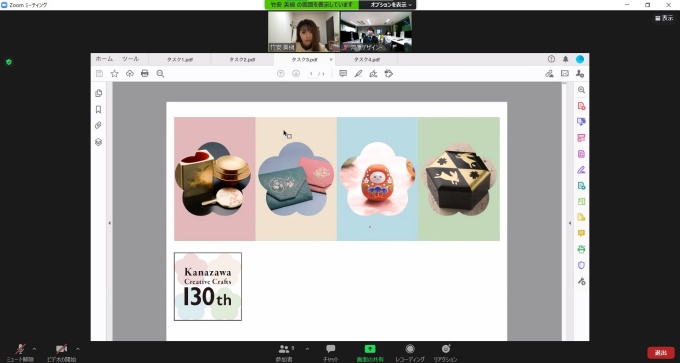Show page thumbnails panel
680x363 pixels.
(98, 93)
